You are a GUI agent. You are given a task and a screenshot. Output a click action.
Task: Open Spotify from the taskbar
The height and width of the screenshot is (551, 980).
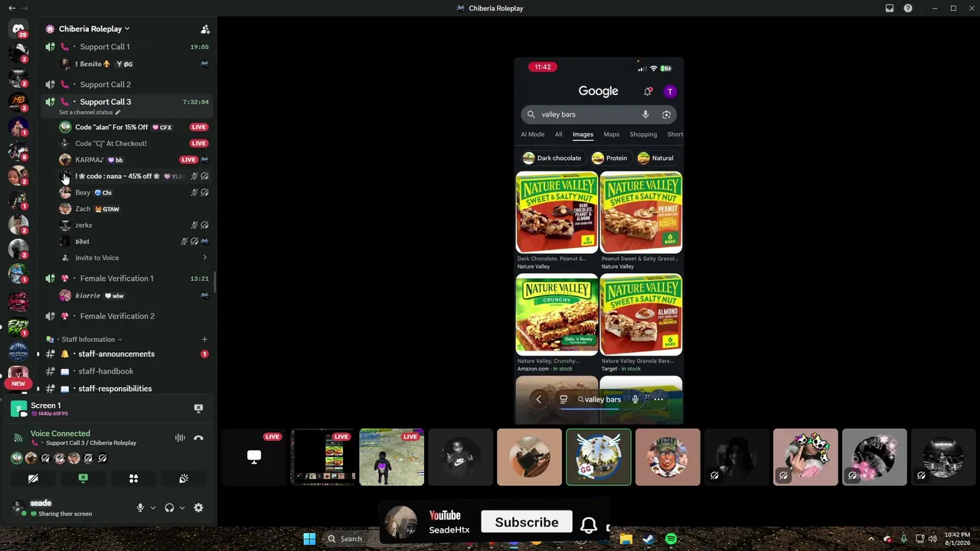[671, 539]
